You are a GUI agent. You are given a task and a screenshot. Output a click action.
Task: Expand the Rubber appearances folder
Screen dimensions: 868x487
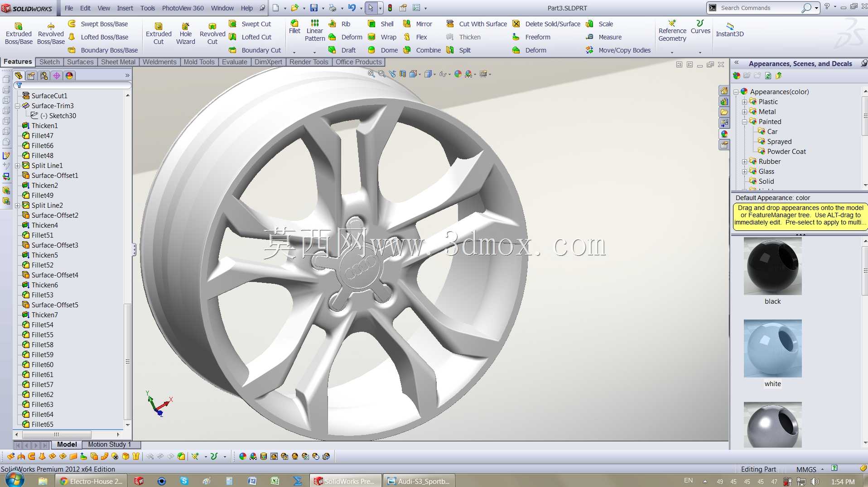click(744, 162)
